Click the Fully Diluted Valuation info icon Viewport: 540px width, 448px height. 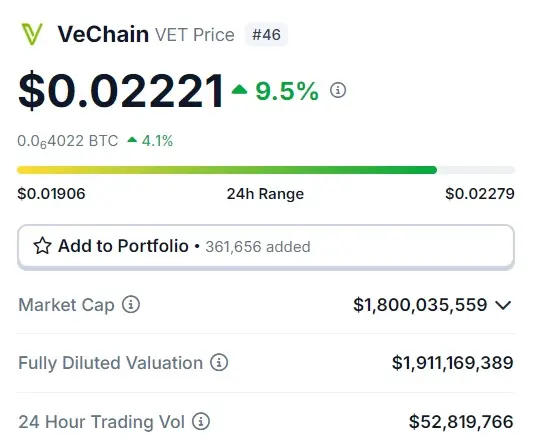(219, 362)
